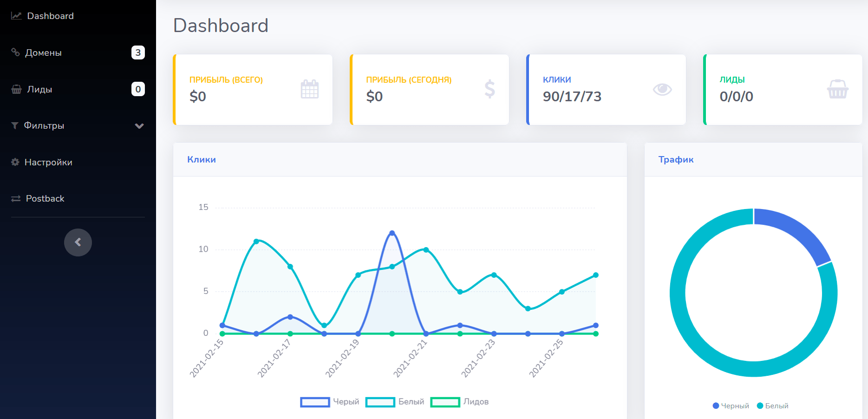Expand the Фильтры sidebar menu
The height and width of the screenshot is (419, 868).
point(78,125)
